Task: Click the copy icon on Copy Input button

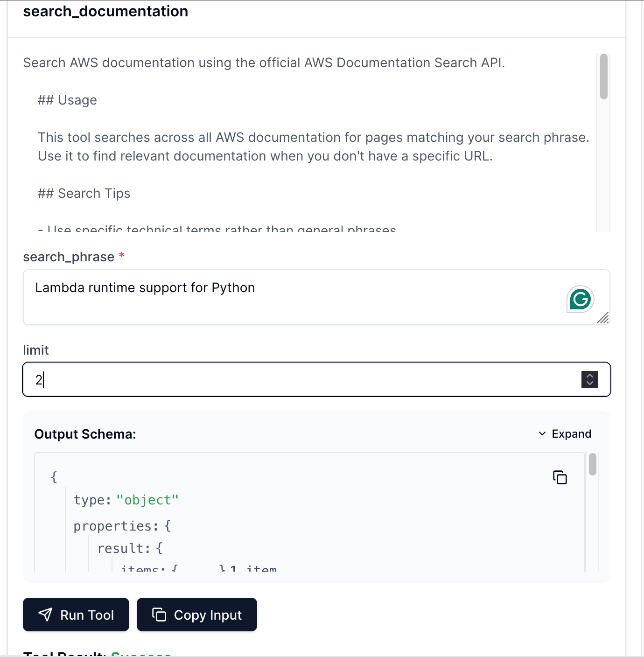Action: [x=159, y=615]
